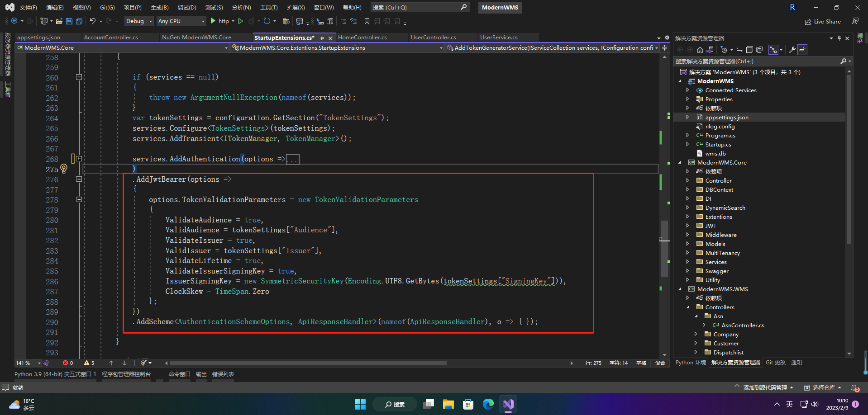The height and width of the screenshot is (415, 868).
Task: Save current file with the Save icon
Action: 69,21
